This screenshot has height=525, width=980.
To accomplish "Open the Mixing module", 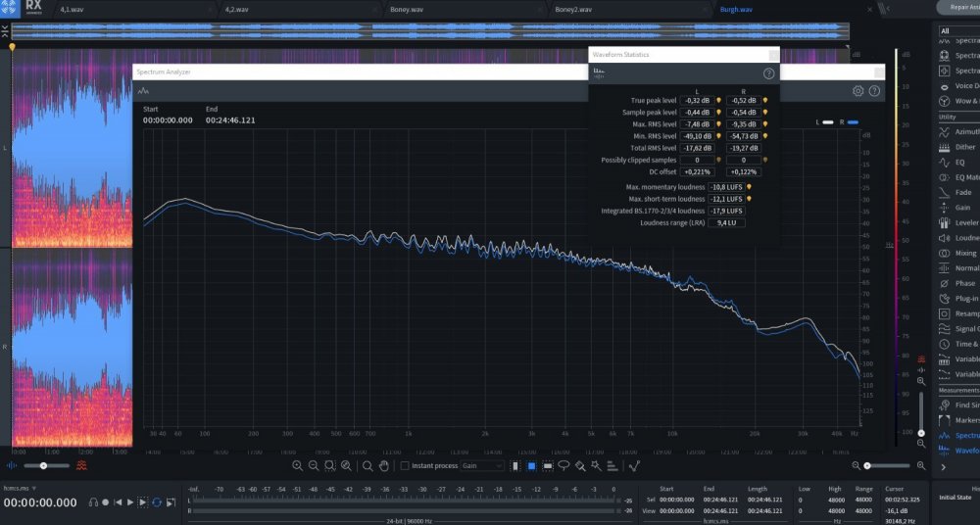I will [x=958, y=253].
